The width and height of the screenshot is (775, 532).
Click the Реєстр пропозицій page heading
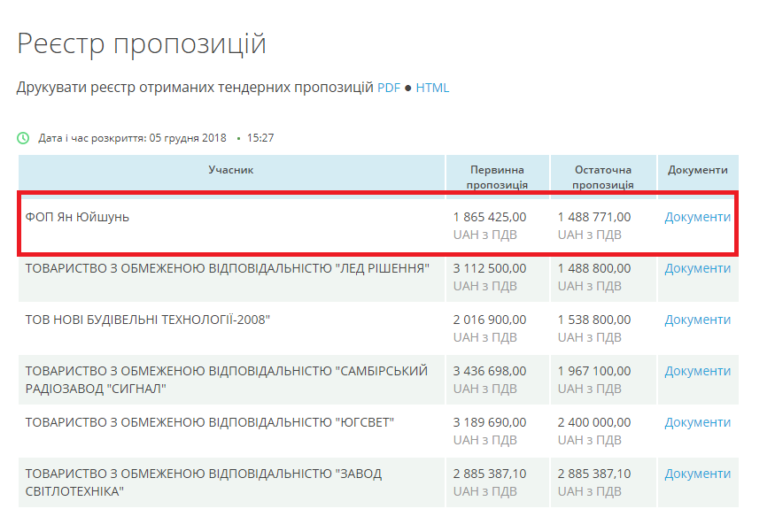pos(142,43)
